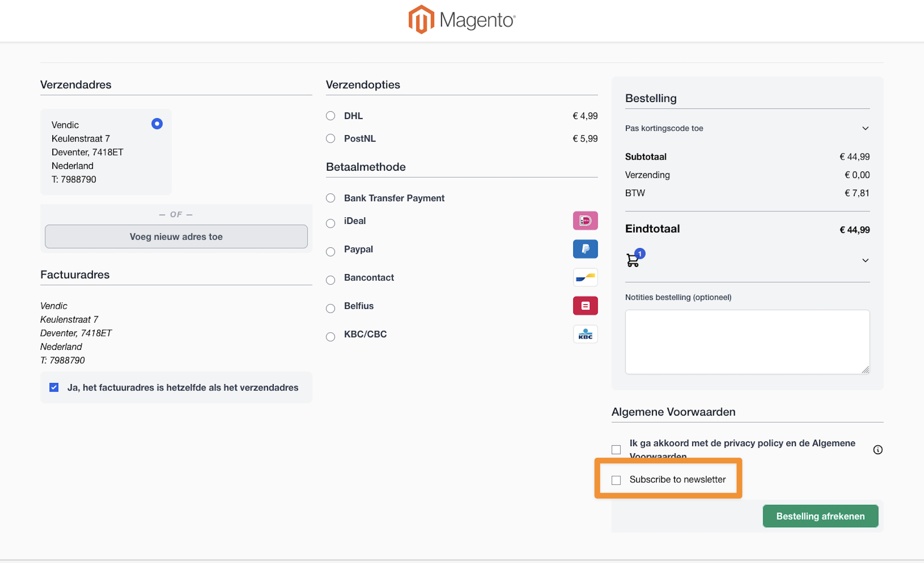Click the info icon near Algemene Voorwaarden
This screenshot has width=924, height=563.
[878, 450]
